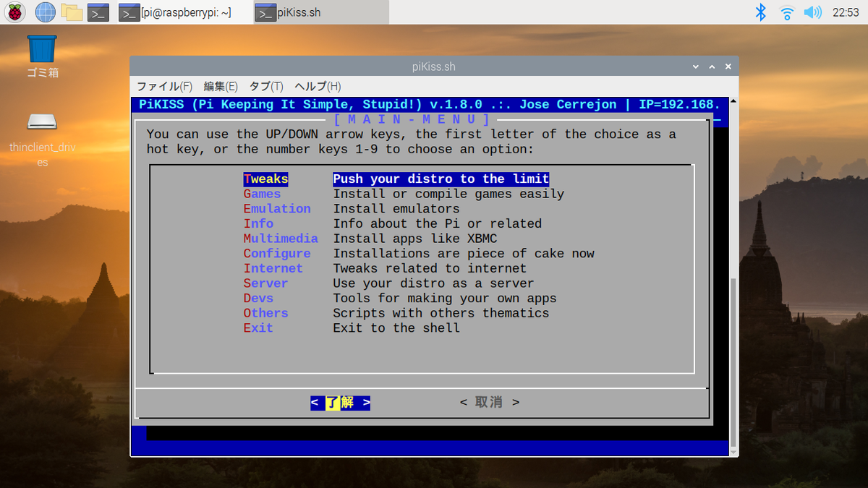This screenshot has height=488, width=868.
Task: Open the 編集(E) menu
Action: click(221, 86)
